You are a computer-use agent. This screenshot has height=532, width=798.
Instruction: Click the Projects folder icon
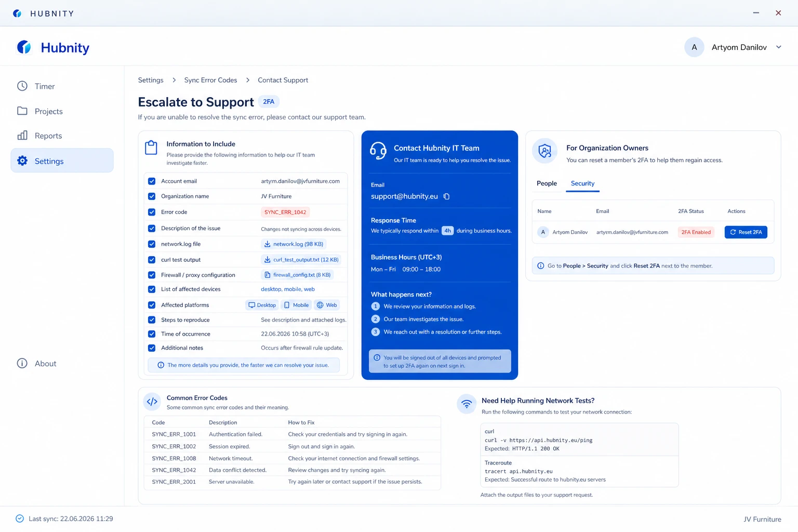[x=22, y=111]
